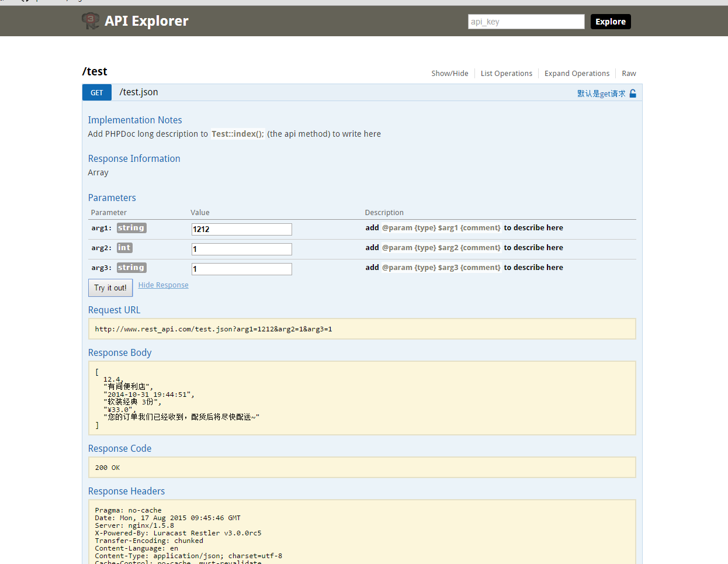Screen dimensions: 728x564
Task: Click the Try it out! button
Action: click(110, 288)
